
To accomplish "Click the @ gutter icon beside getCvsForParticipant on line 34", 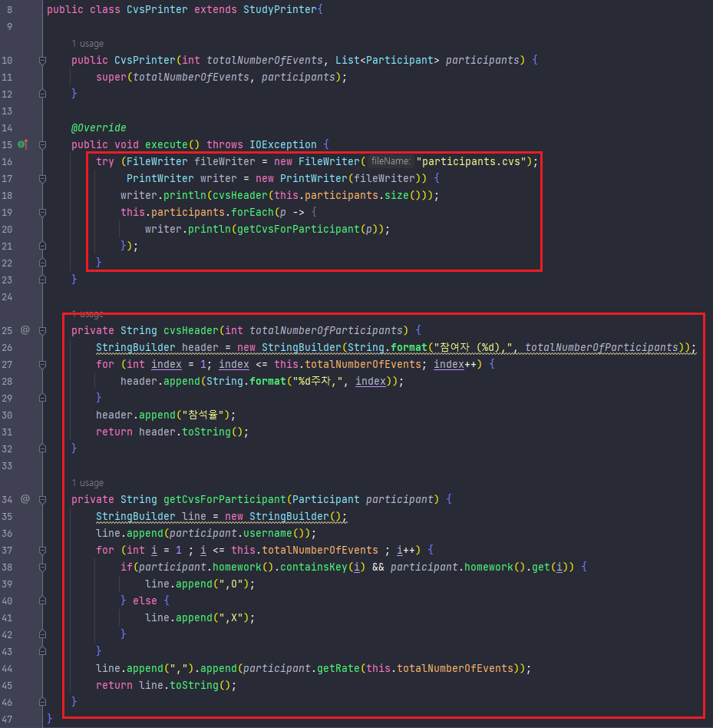I will [x=25, y=499].
